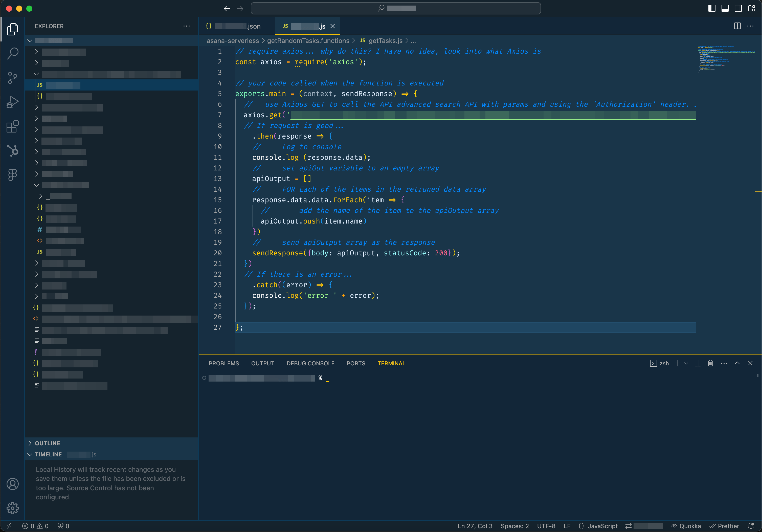This screenshot has width=762, height=532.
Task: Open the Manage settings gear
Action: [x=13, y=508]
